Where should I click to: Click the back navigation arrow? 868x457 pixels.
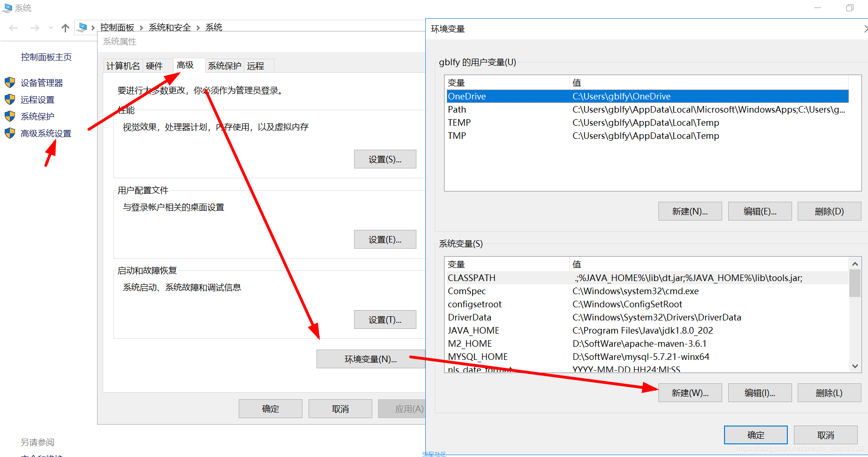coord(14,28)
